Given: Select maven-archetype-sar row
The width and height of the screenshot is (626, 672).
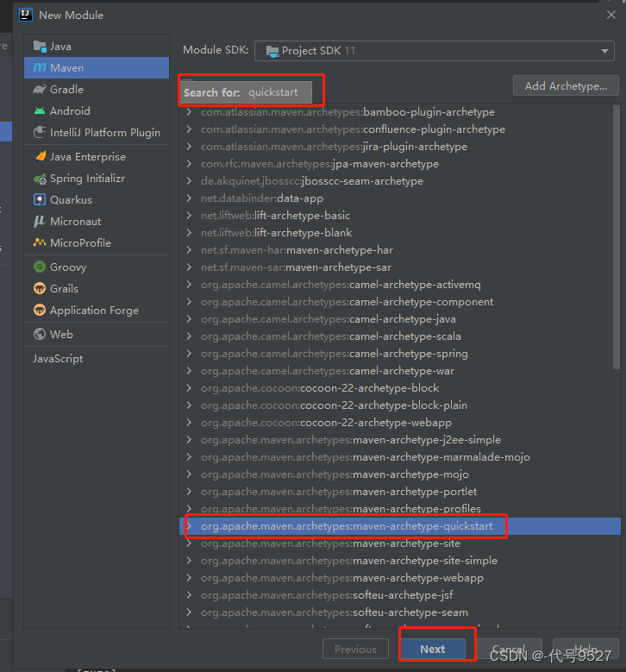Looking at the screenshot, I should 400,267.
